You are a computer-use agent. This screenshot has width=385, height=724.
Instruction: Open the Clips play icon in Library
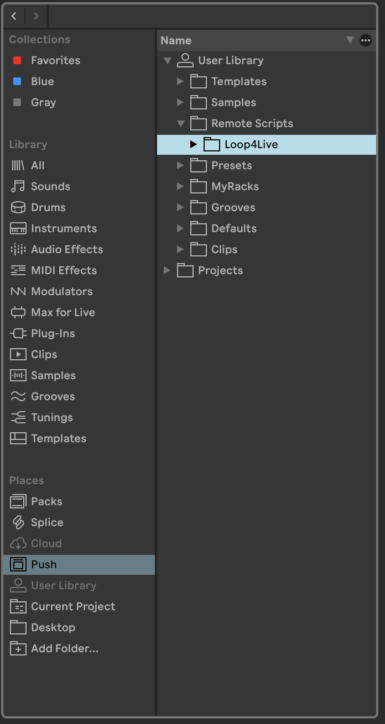click(18, 355)
